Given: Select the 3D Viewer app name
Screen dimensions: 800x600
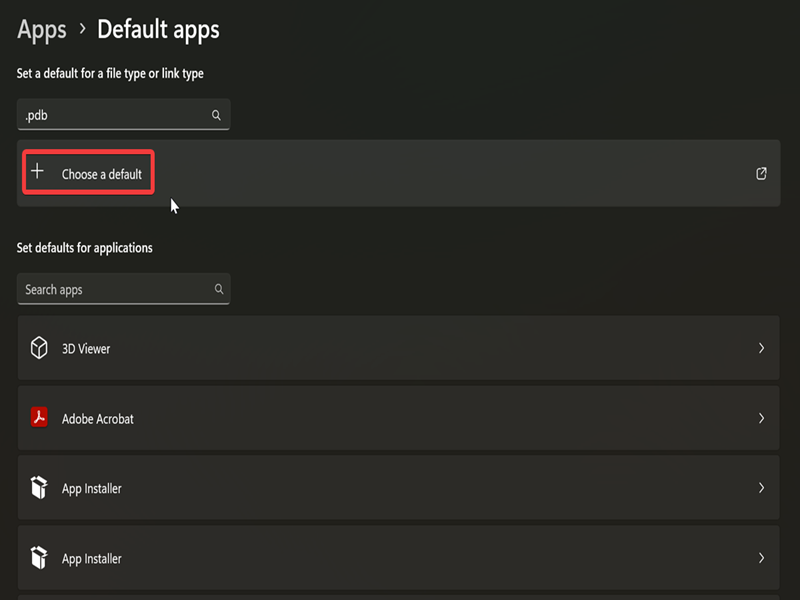Looking at the screenshot, I should tap(86, 349).
